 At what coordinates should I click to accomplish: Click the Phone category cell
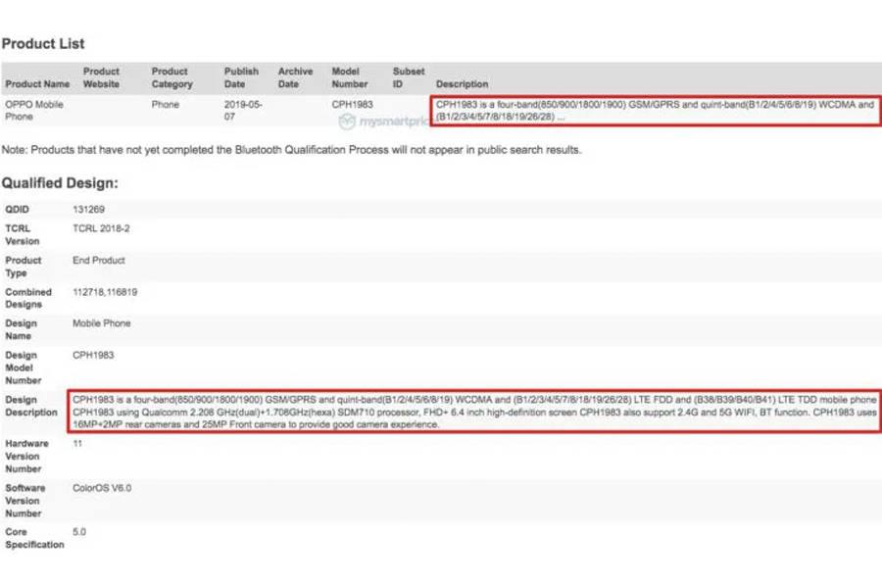[x=166, y=105]
